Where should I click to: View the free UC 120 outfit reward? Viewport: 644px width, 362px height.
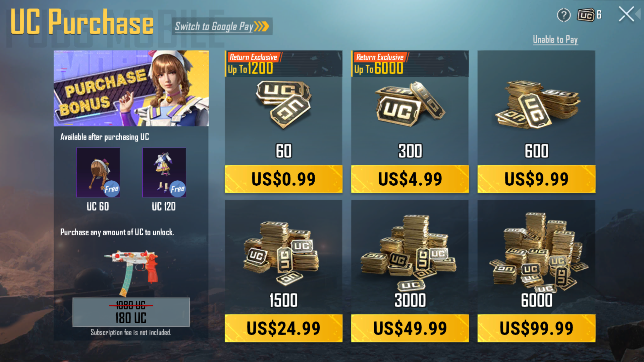164,173
